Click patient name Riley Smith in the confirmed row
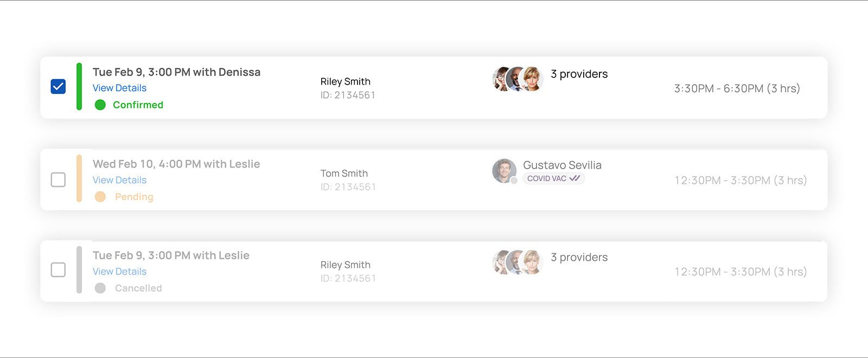This screenshot has width=868, height=358. [345, 81]
